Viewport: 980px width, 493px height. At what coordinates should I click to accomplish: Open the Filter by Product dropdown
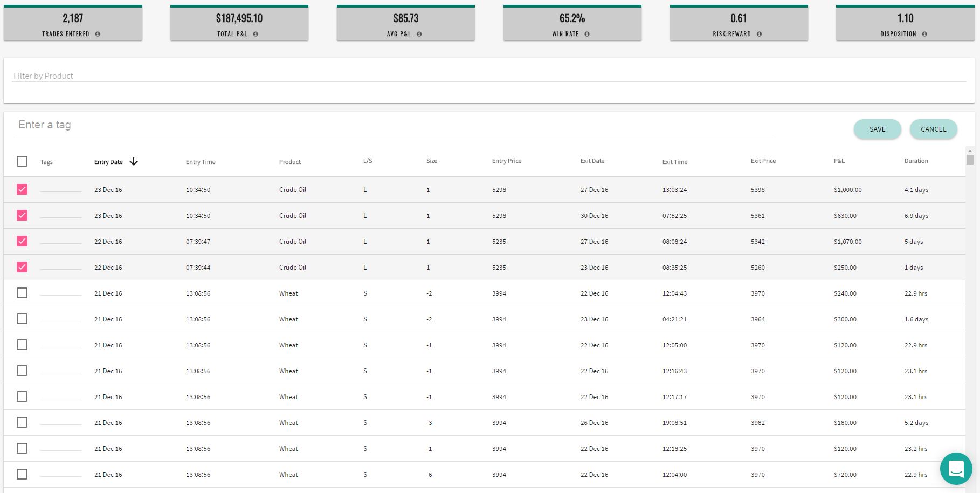click(x=488, y=76)
